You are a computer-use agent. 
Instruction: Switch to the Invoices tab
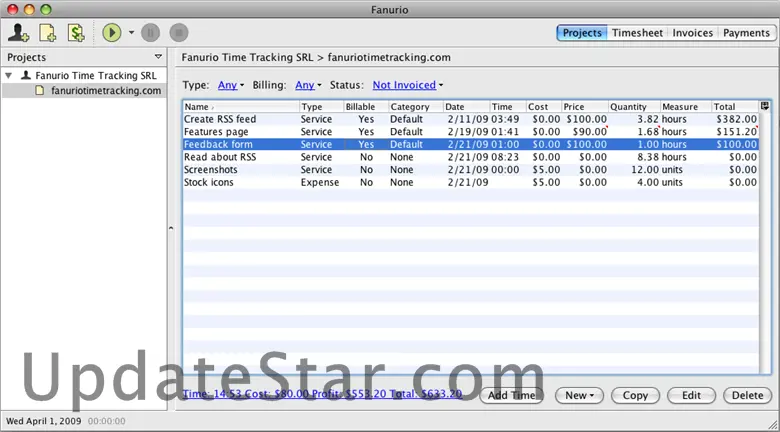(x=692, y=33)
